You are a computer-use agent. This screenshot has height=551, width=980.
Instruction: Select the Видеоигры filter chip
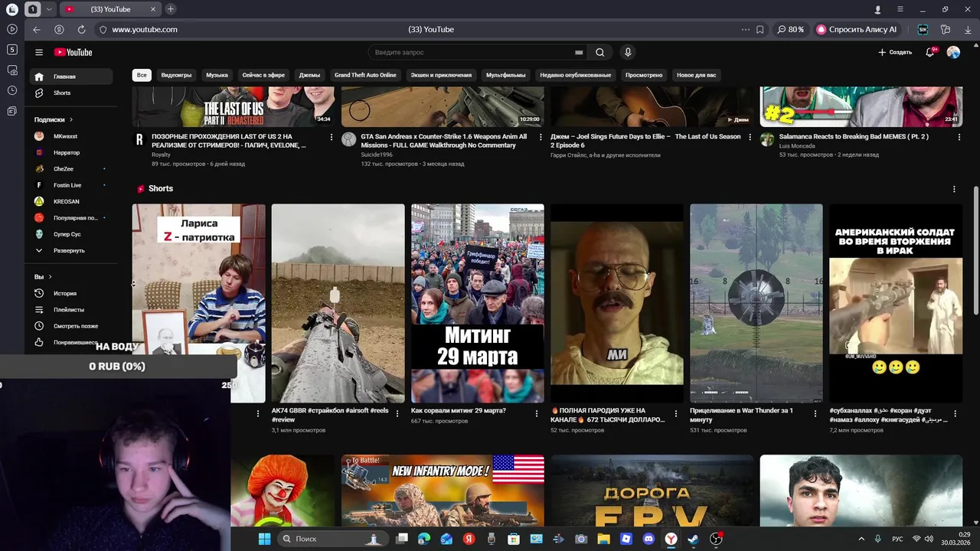176,75
